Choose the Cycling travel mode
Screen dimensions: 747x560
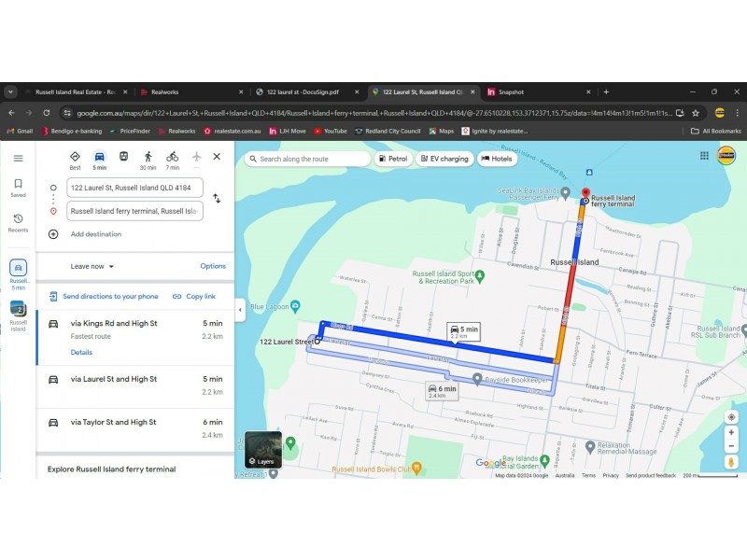click(172, 157)
